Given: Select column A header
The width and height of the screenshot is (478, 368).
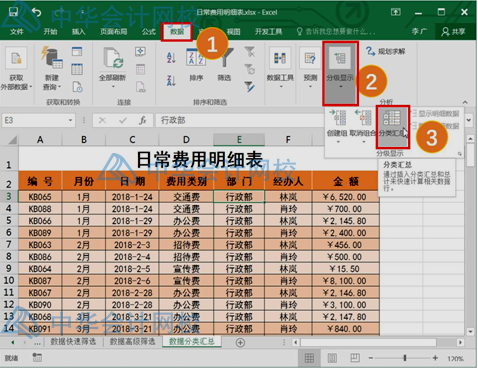Looking at the screenshot, I should (x=40, y=140).
